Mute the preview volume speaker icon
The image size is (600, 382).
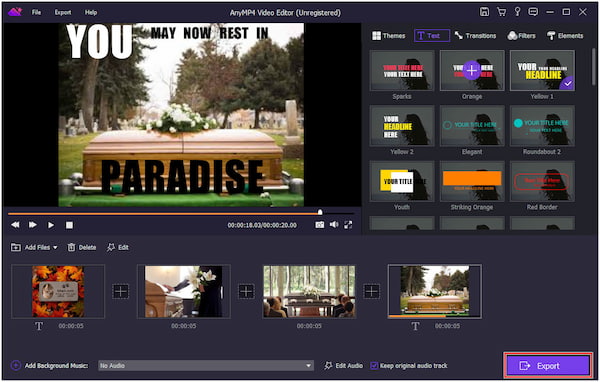point(334,225)
